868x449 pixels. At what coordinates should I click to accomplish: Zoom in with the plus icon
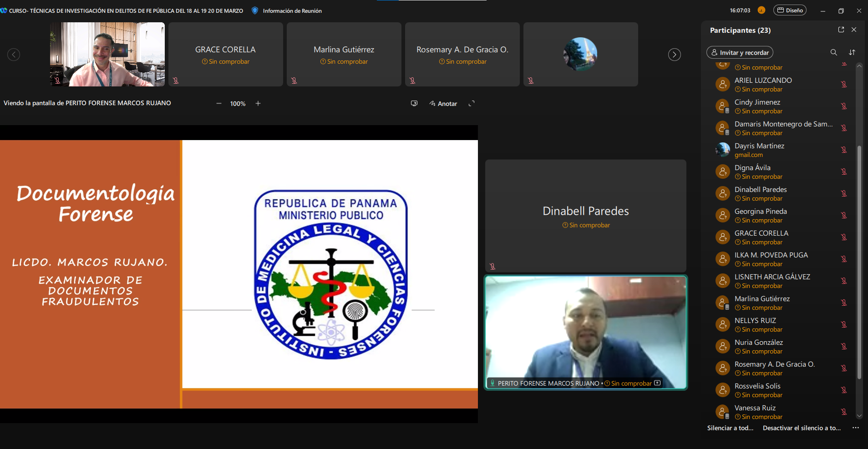coord(258,104)
